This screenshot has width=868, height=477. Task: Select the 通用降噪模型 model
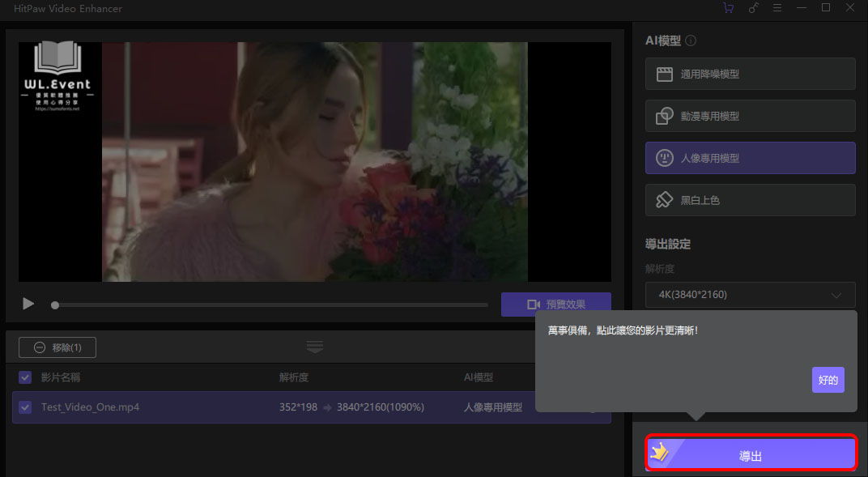(x=750, y=74)
